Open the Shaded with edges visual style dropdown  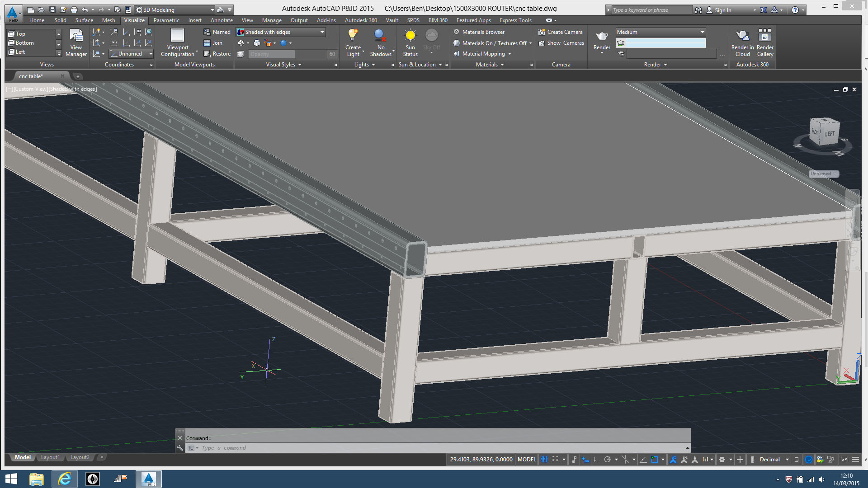tap(322, 32)
